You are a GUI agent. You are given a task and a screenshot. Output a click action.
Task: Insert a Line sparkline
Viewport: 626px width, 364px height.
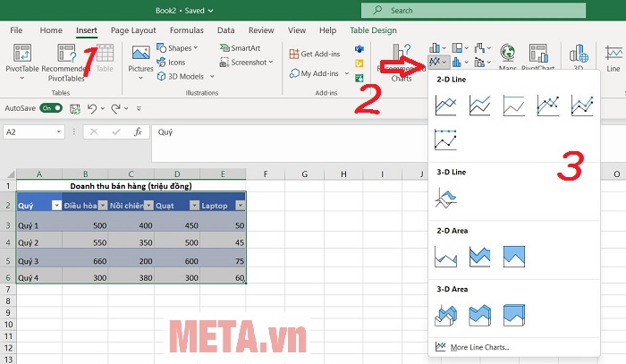coord(613,59)
